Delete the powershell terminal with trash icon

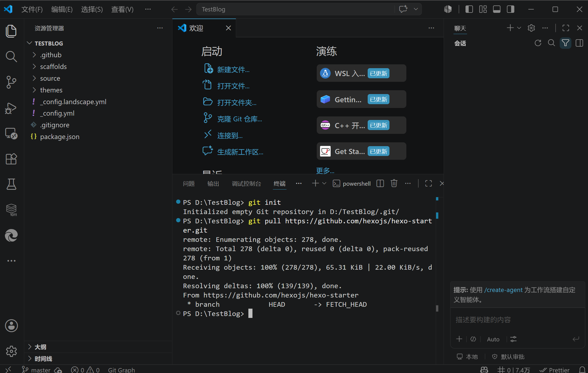[x=394, y=183]
